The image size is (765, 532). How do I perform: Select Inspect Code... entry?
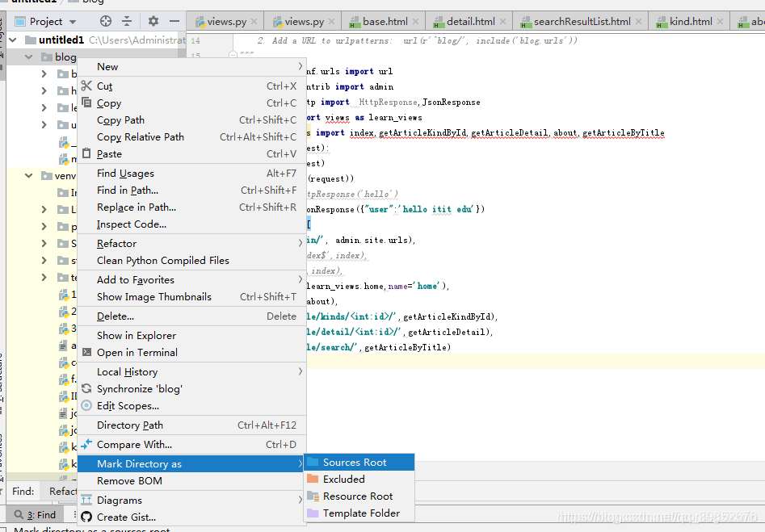coord(191,224)
